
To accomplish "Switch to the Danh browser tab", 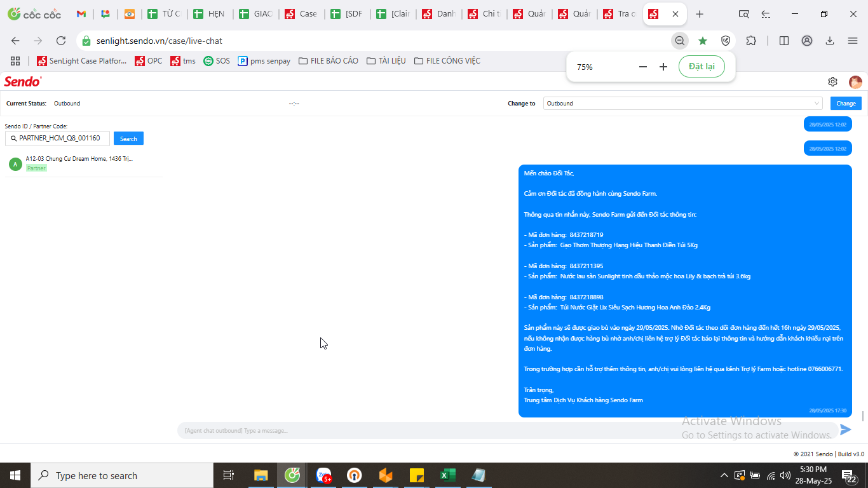I will click(438, 14).
